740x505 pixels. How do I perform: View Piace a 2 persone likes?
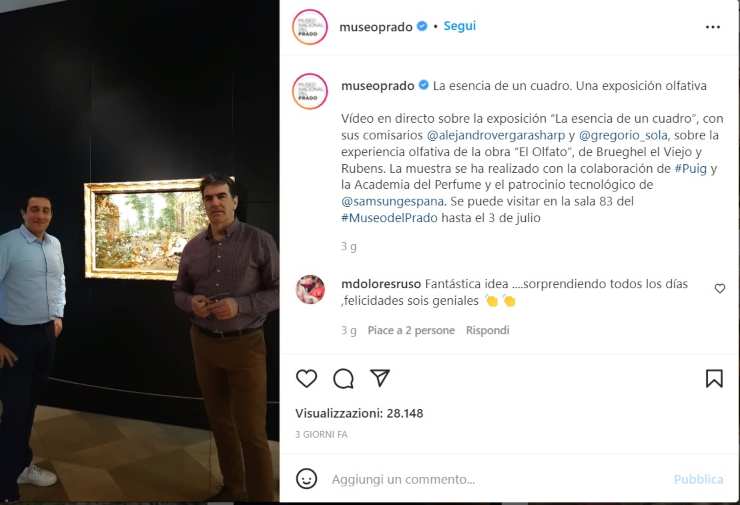[411, 330]
